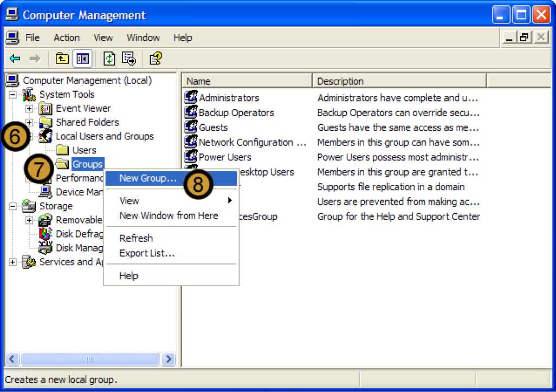Click Help in the context menu
This screenshot has height=392, width=556.
pos(172,275)
